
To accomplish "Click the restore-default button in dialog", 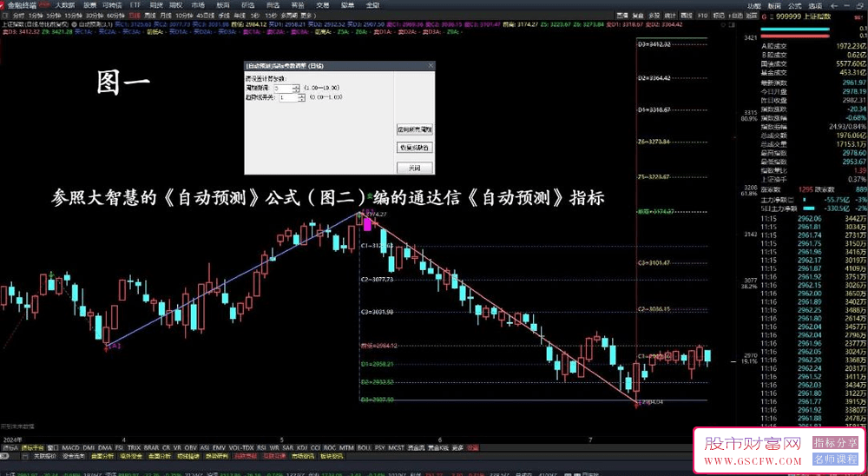I will [415, 148].
